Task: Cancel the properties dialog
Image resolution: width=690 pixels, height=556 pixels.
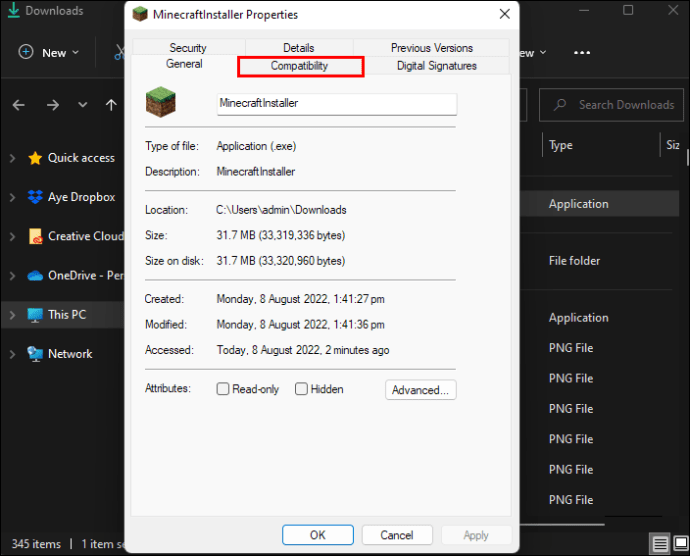Action: [x=397, y=535]
